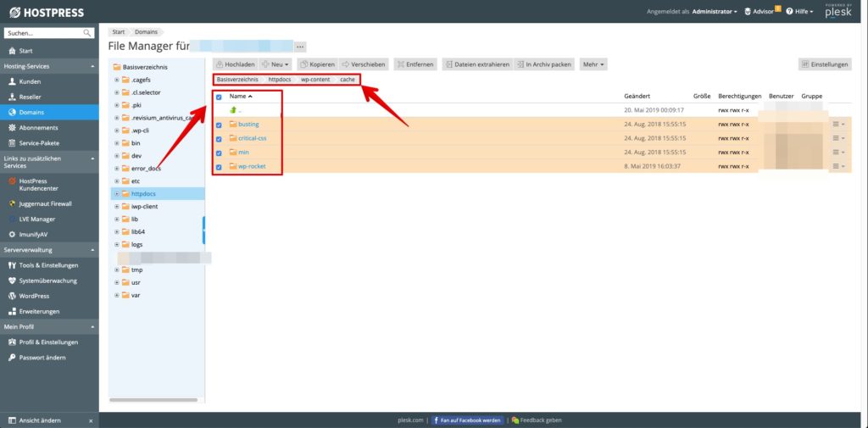868x428 pixels.
Task: Click the Profil & Einstellungen icon
Action: [12, 342]
